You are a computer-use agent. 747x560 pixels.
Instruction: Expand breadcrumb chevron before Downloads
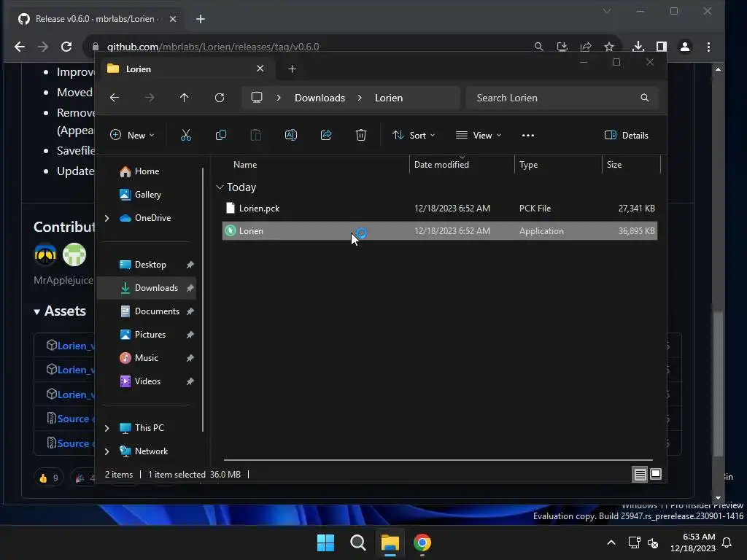pos(279,98)
